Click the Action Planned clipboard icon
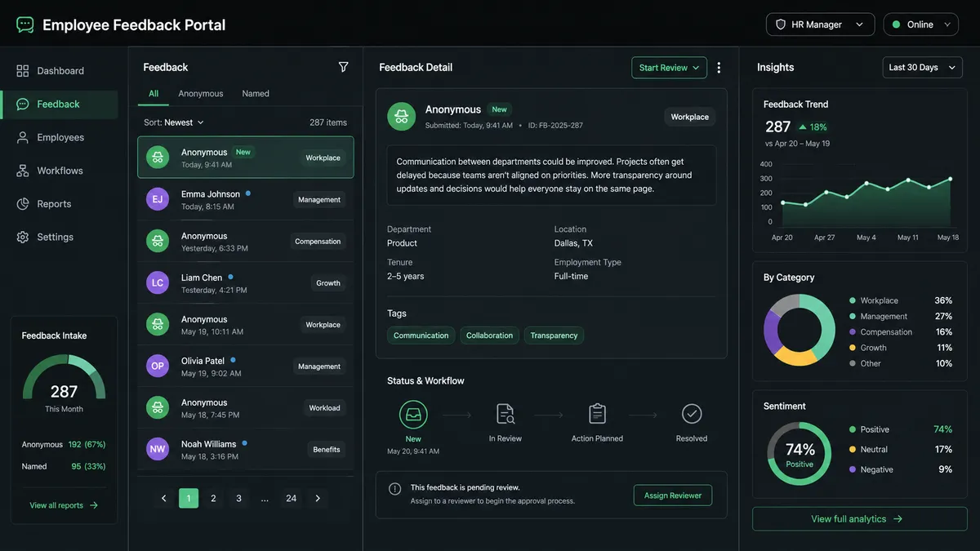 [x=597, y=414]
